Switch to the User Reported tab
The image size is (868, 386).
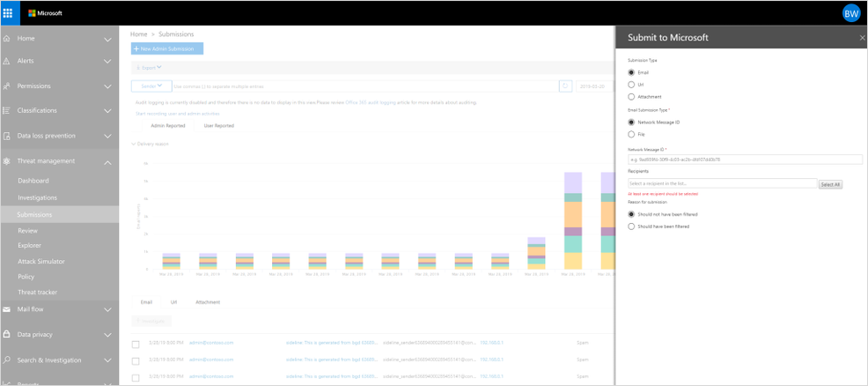(218, 126)
